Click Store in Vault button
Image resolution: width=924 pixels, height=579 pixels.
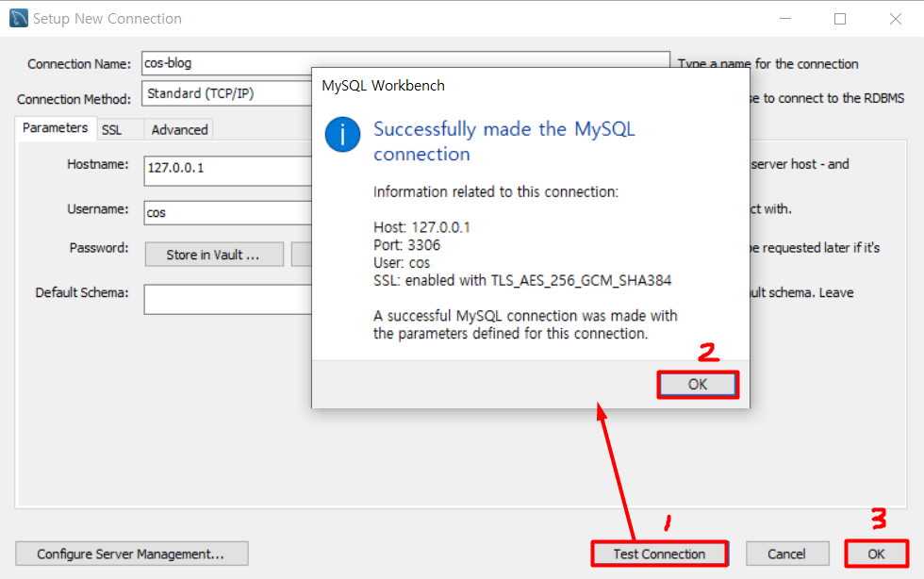pos(214,255)
